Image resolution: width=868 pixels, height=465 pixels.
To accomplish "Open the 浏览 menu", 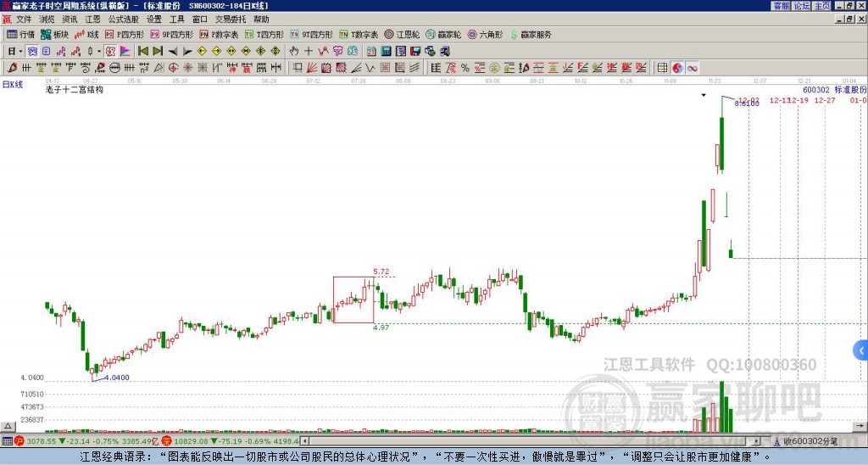I will (x=47, y=20).
